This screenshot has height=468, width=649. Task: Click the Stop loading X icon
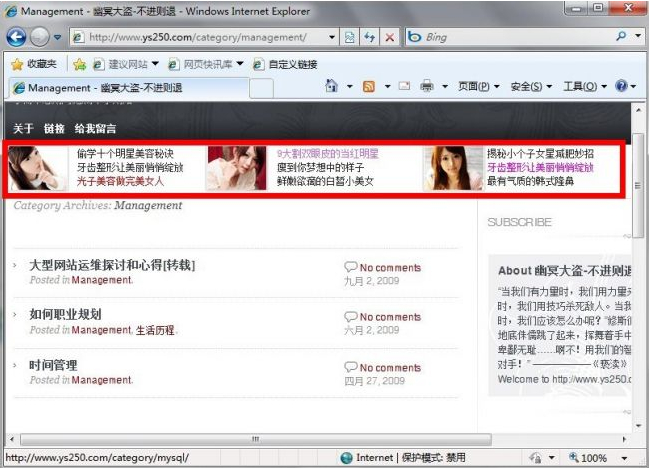click(x=389, y=37)
